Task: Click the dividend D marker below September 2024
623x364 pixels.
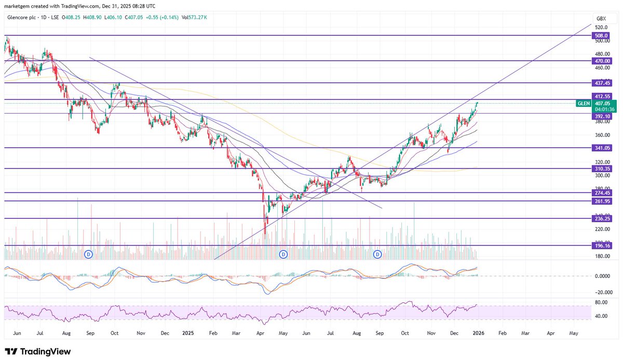Action: 89,255
